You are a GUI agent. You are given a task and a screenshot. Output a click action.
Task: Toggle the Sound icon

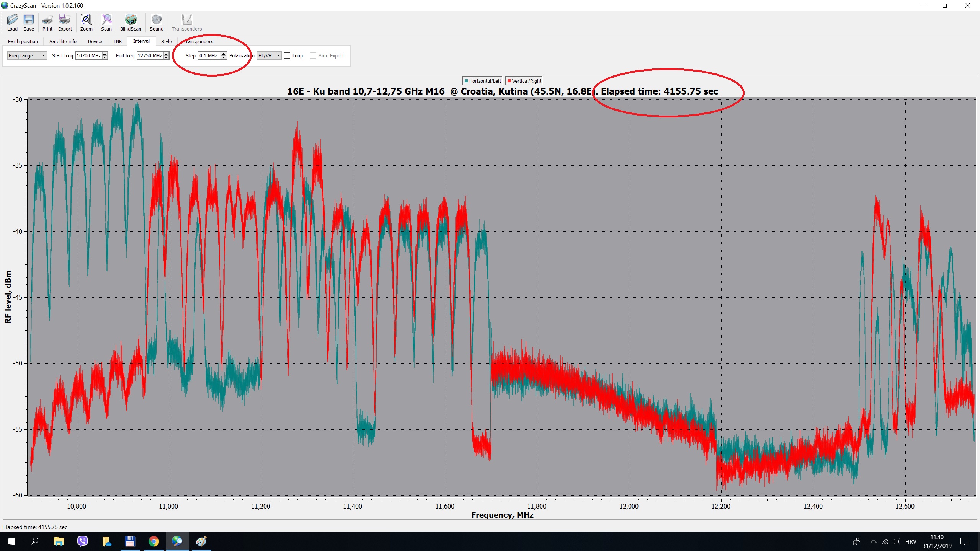pos(156,23)
